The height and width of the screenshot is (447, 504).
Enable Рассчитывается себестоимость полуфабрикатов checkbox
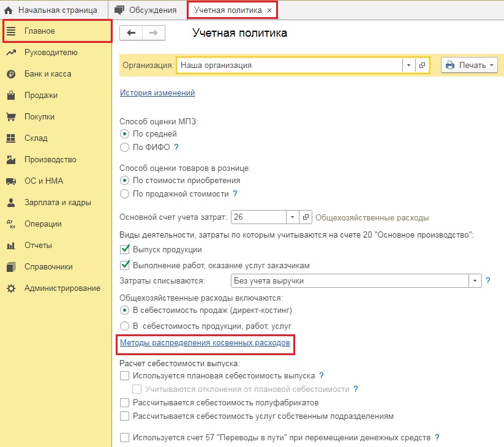125,403
